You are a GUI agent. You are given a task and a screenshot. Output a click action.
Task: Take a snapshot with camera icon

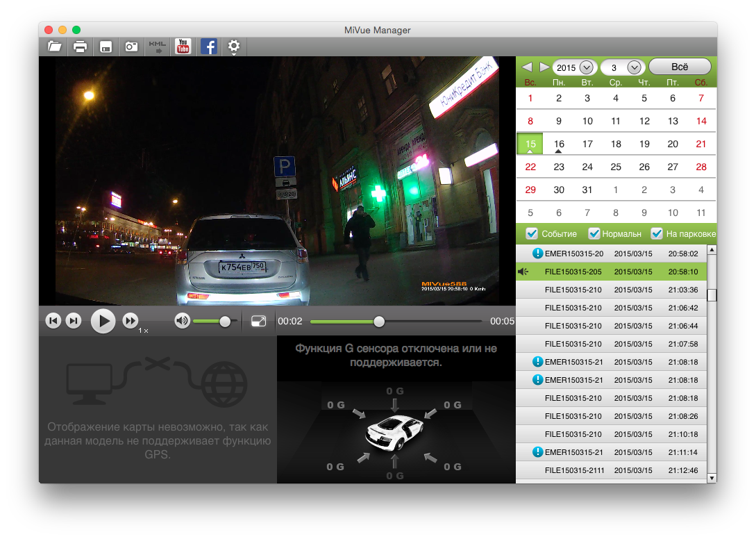[131, 47]
